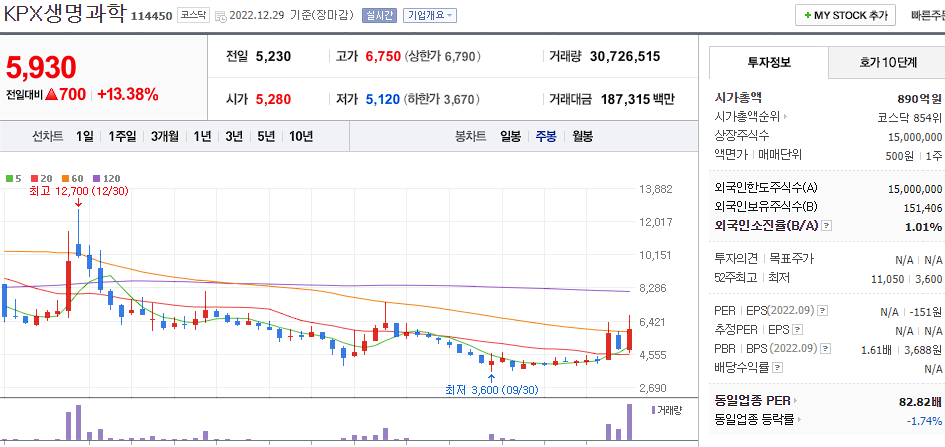This screenshot has width=945, height=447.
Task: Click the purple 거래량 legend marker
Action: (x=653, y=410)
